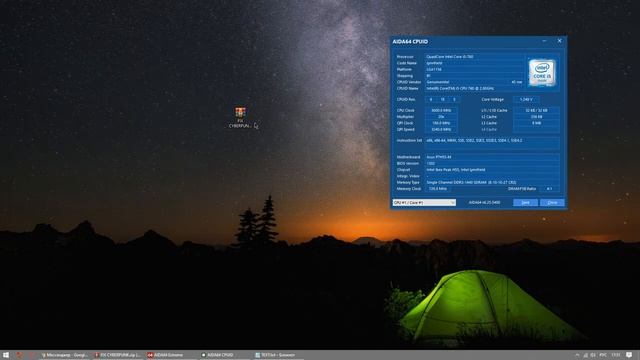Click the Save button in AIDA64 CPUID
The width and height of the screenshot is (640, 360).
coord(525,202)
